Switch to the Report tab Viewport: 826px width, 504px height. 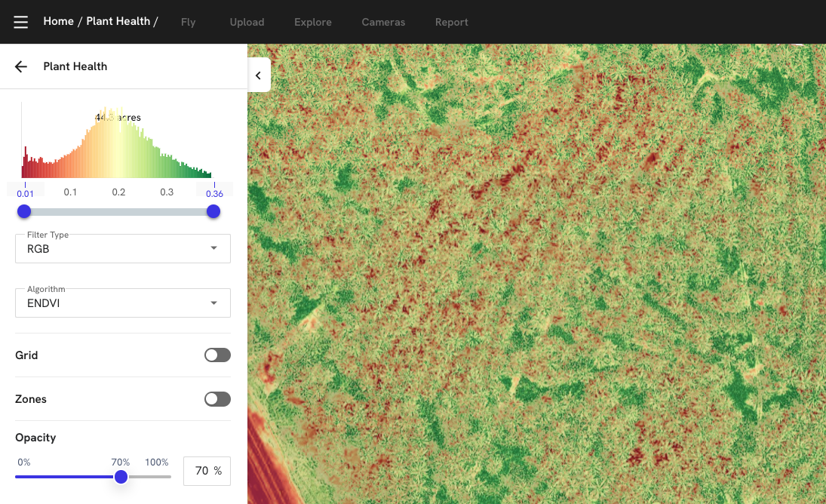451,22
